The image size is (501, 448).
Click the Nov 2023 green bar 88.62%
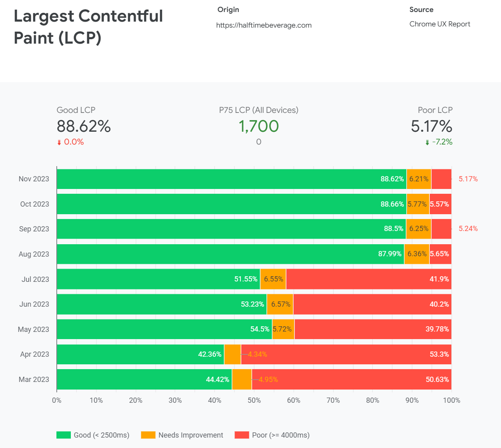tap(232, 179)
